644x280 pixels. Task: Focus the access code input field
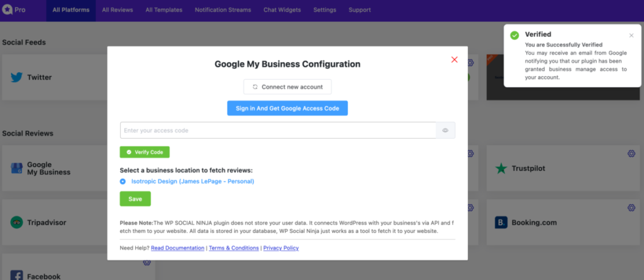coord(278,131)
